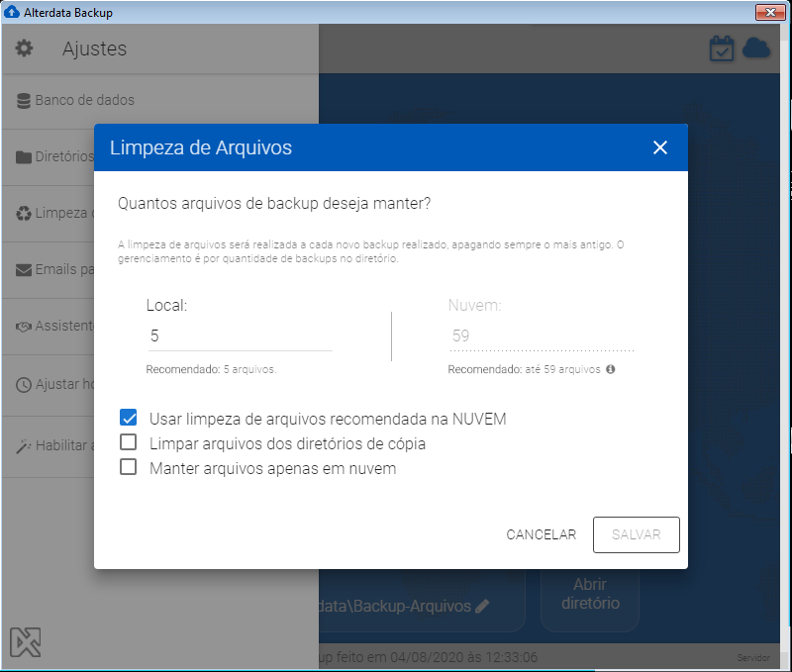Select the Assistente menu entry label

pyautogui.click(x=64, y=327)
